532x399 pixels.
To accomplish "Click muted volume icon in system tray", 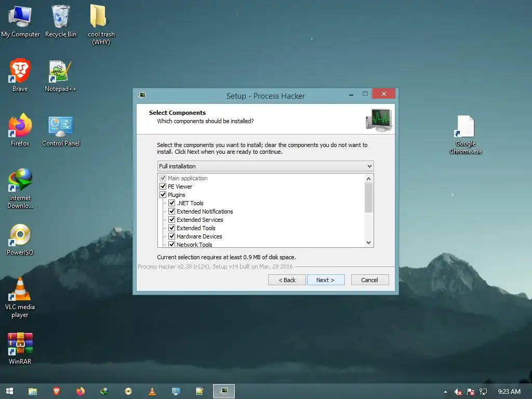I will 458,392.
